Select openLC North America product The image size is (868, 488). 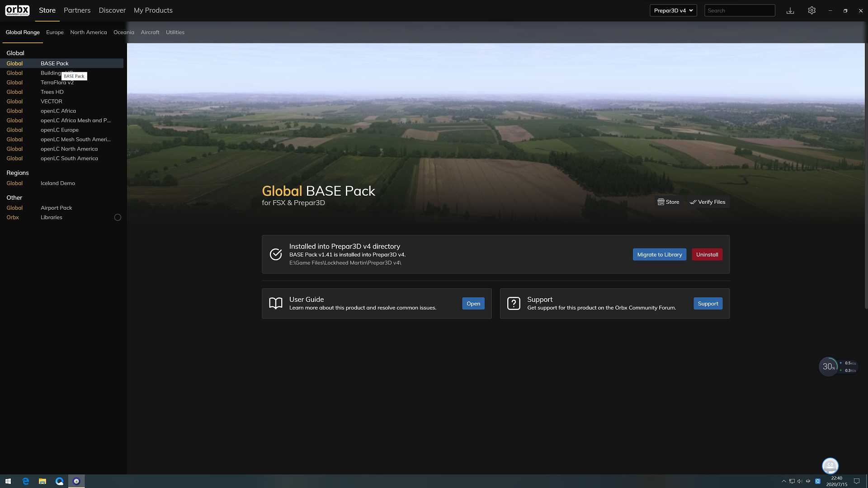61,149
